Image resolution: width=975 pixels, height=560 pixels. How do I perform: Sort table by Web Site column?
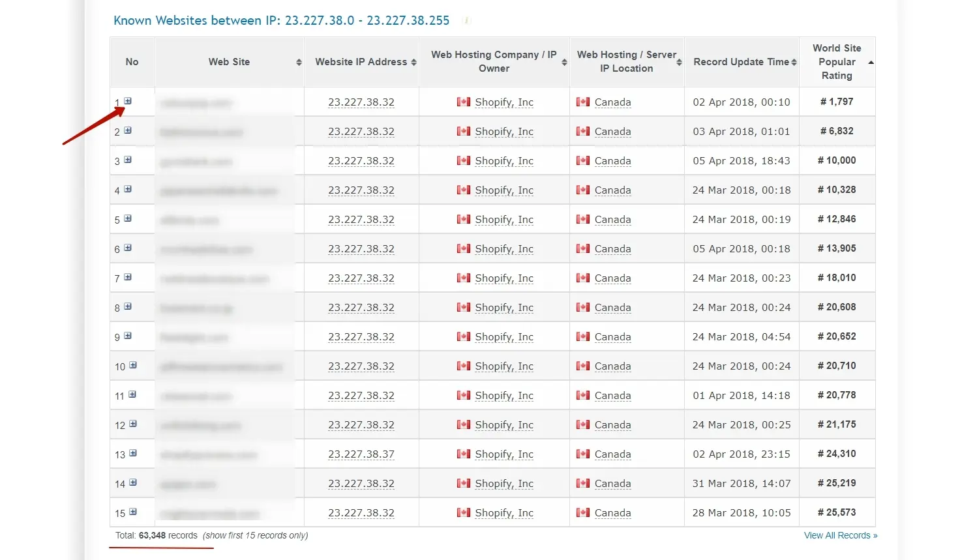point(299,63)
